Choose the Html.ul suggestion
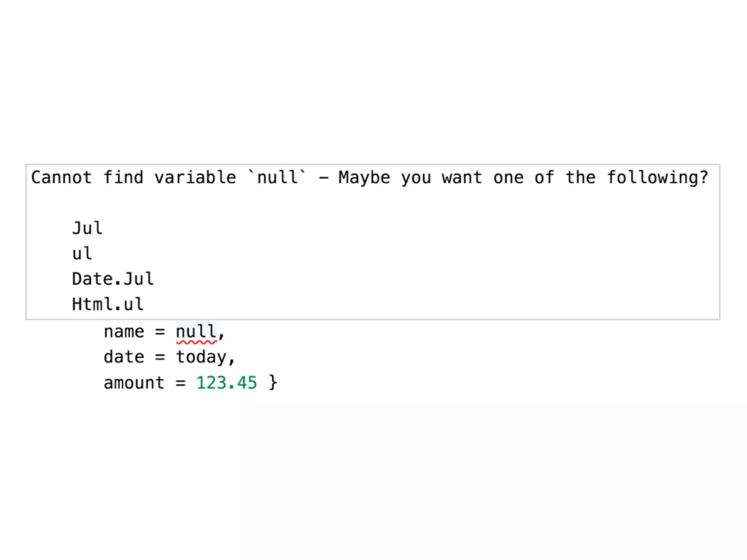747x560 pixels. [x=108, y=304]
